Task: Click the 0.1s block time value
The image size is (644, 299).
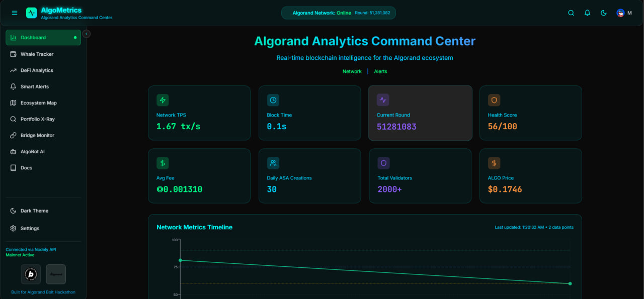Action: point(276,127)
